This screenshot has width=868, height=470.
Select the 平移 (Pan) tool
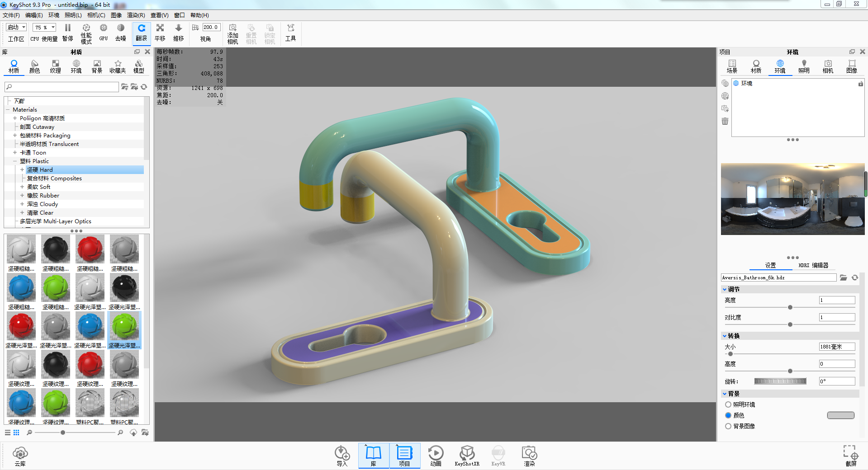tap(160, 33)
